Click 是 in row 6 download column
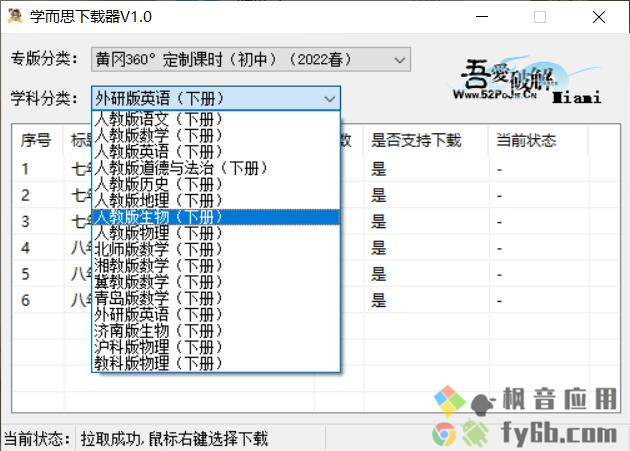The height and width of the screenshot is (451, 630). (378, 300)
